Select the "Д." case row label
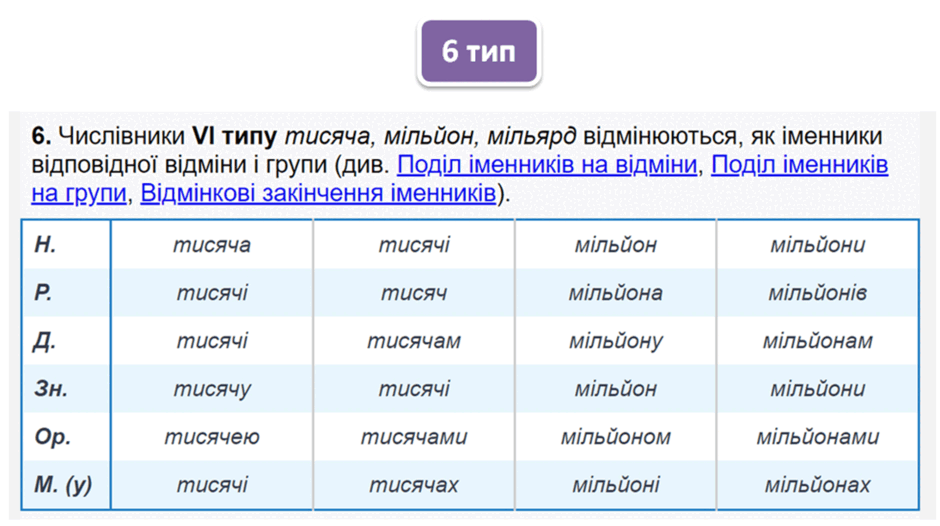940x526 pixels. [x=67, y=341]
